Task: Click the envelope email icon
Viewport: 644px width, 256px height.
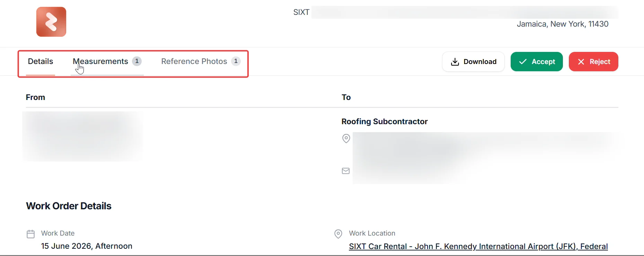Action: (346, 171)
